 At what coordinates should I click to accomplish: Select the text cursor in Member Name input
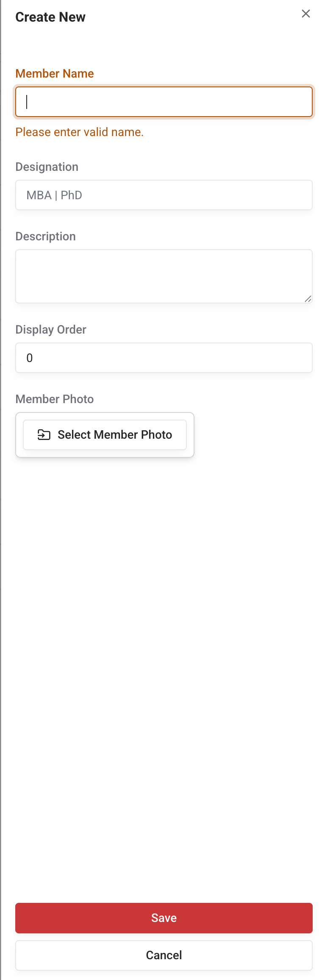click(x=27, y=102)
